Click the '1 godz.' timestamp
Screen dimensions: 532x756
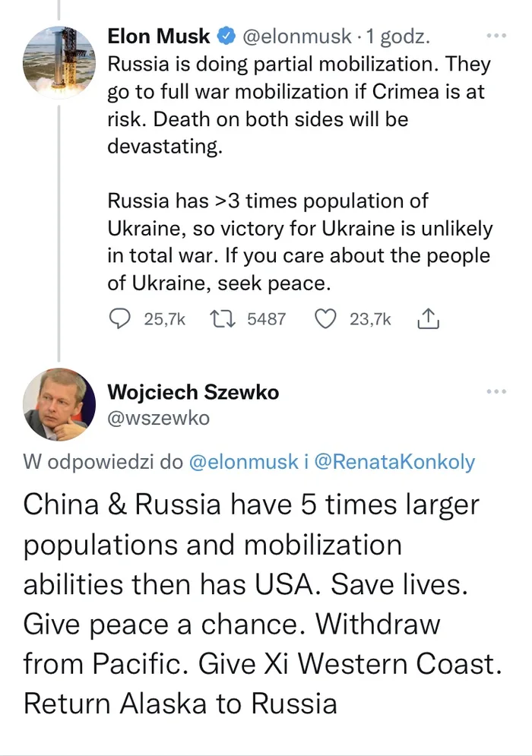397,36
